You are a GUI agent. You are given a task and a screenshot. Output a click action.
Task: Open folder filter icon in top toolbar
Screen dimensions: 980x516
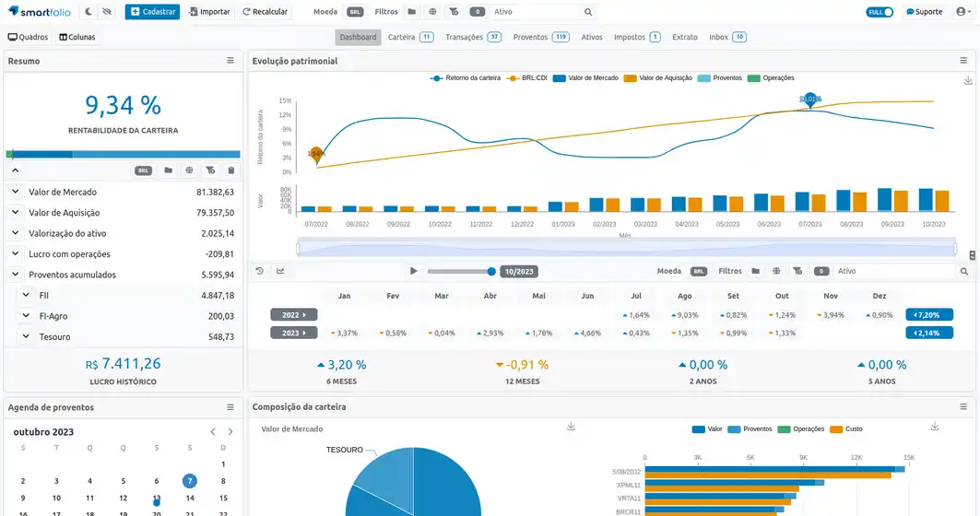pyautogui.click(x=411, y=12)
